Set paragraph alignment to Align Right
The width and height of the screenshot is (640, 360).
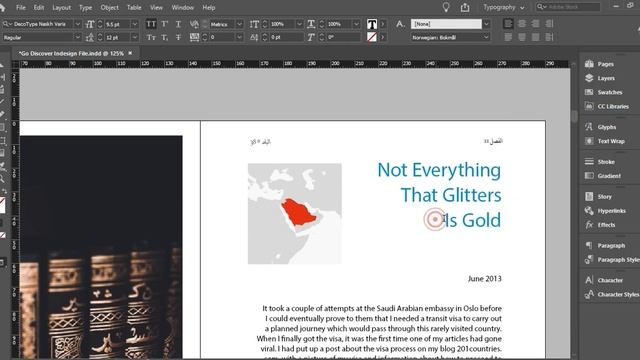point(536,24)
